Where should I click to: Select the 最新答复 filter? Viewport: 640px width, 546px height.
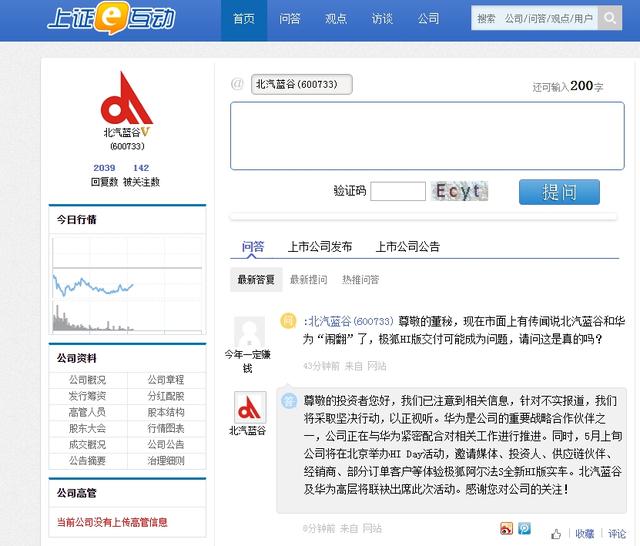pos(256,280)
